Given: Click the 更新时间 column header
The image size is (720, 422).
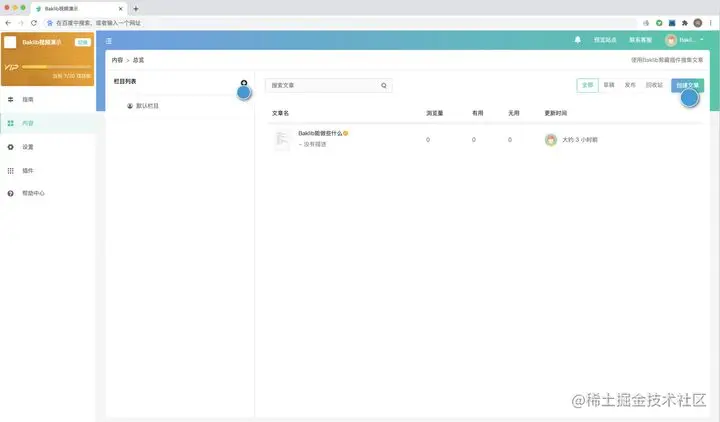Looking at the screenshot, I should (x=556, y=113).
